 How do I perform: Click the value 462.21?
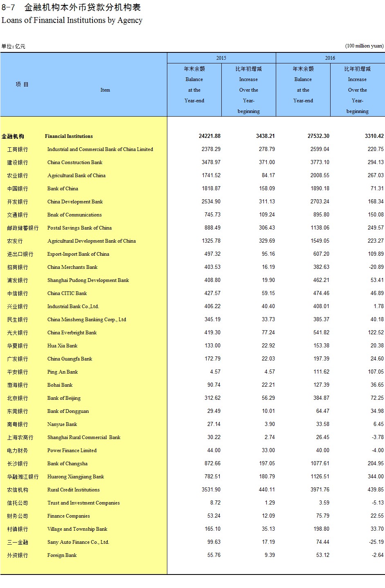tap(321, 280)
